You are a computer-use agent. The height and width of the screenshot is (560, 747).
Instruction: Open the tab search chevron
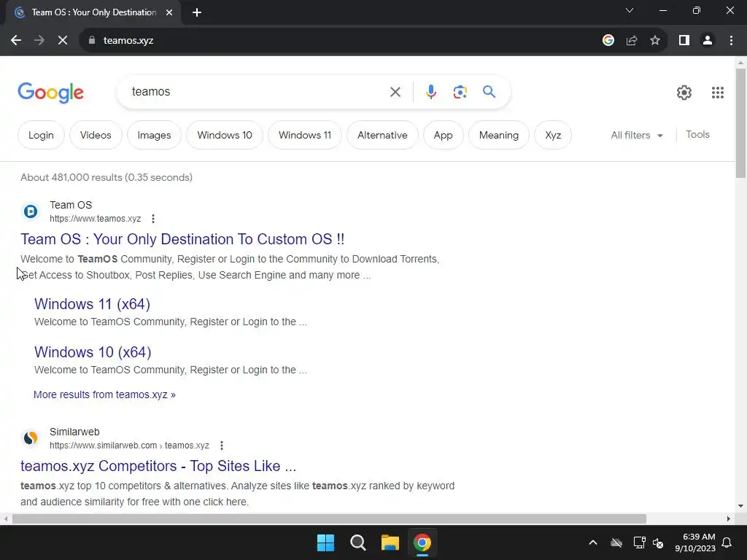click(x=630, y=10)
